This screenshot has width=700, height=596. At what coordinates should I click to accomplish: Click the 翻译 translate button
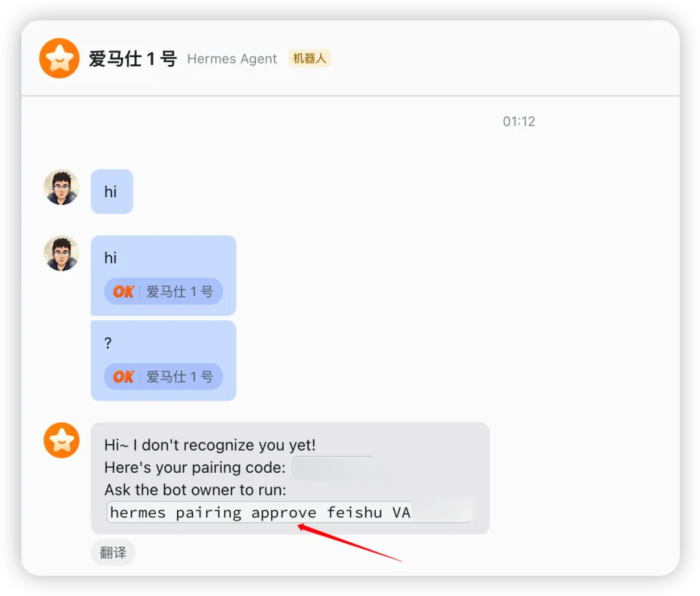click(x=113, y=553)
